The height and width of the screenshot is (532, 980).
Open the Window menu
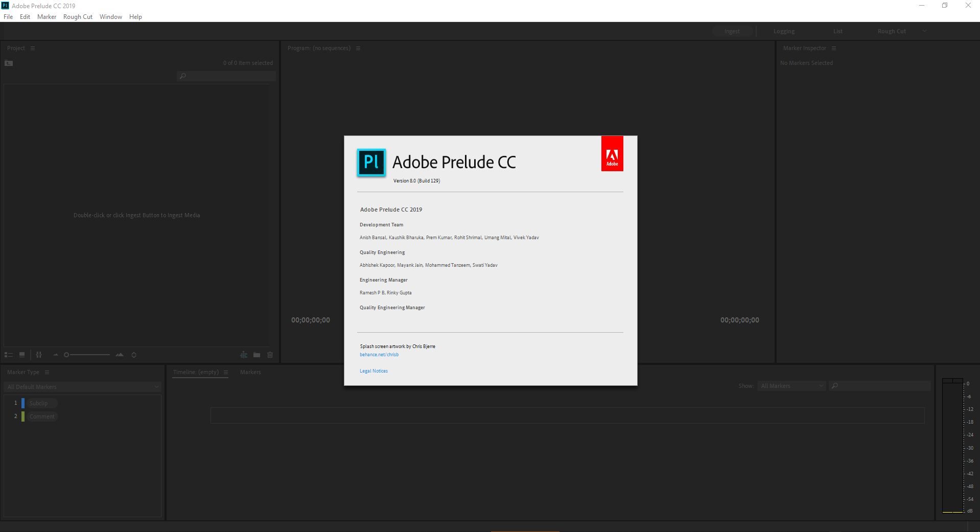[x=111, y=17]
